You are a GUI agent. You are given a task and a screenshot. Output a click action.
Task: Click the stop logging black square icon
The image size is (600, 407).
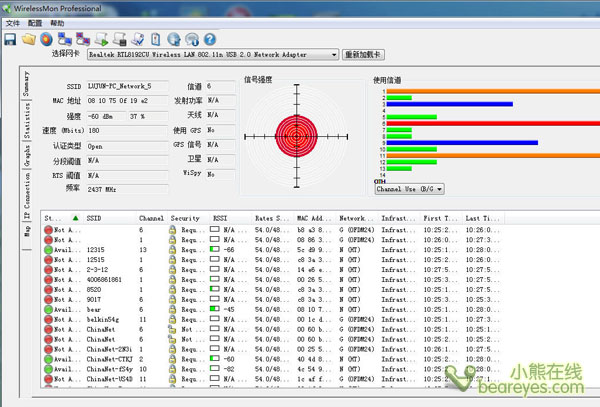120,39
